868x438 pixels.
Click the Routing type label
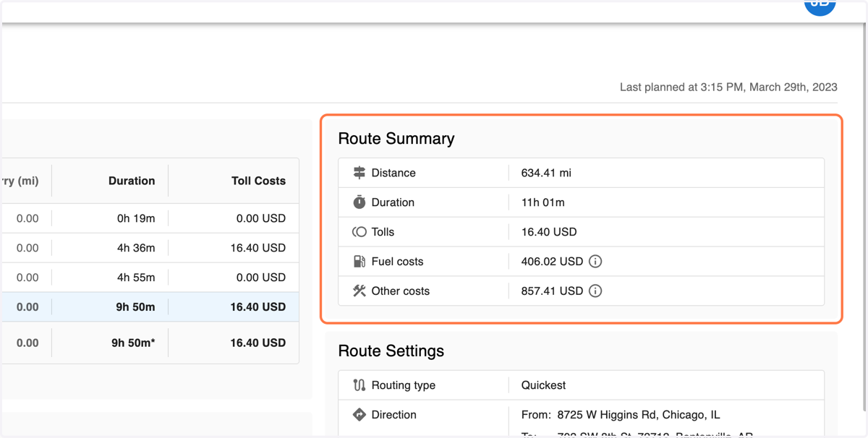point(404,385)
